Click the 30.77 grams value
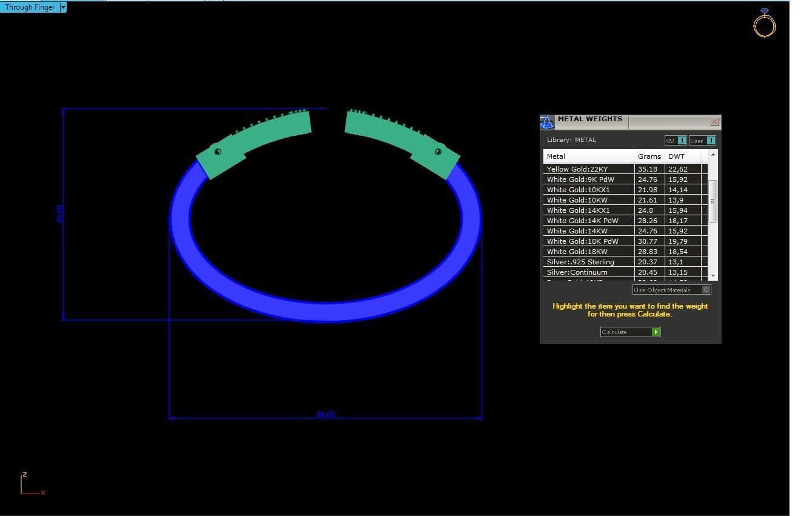Viewport: 812px width, 516px height. pyautogui.click(x=647, y=241)
